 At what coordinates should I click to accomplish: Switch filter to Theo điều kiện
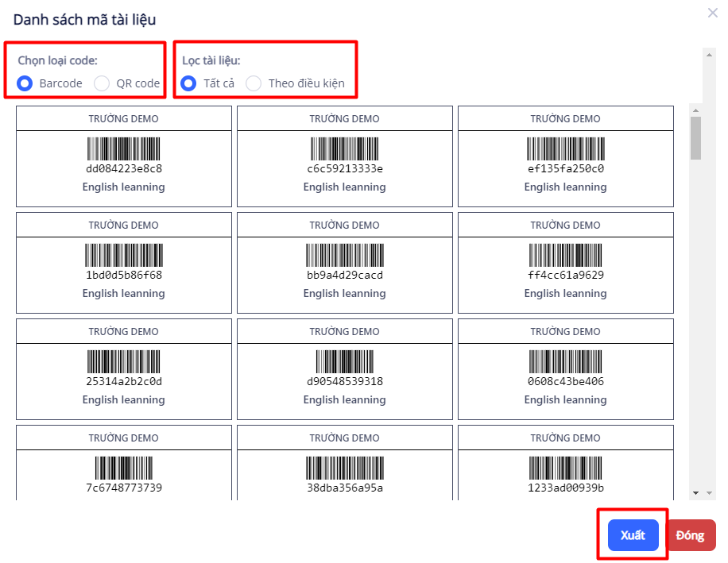click(x=254, y=83)
